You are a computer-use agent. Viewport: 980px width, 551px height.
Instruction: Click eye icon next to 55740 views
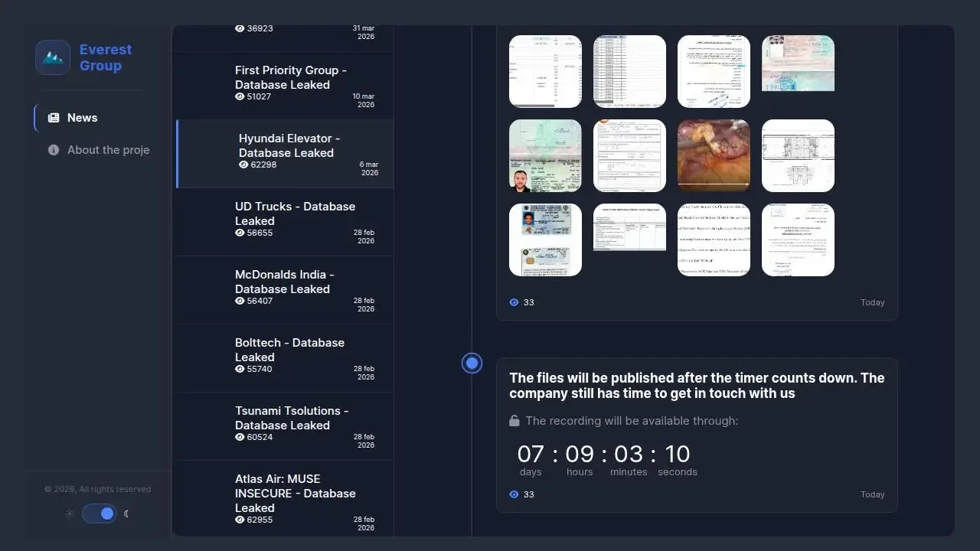(240, 369)
